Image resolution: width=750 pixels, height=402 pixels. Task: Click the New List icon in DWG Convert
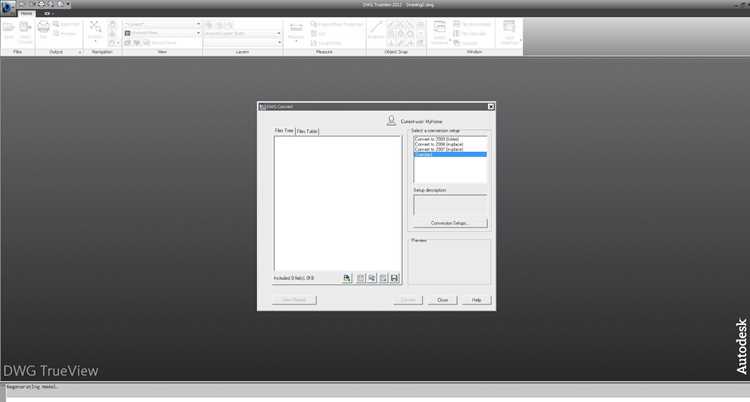(x=361, y=278)
